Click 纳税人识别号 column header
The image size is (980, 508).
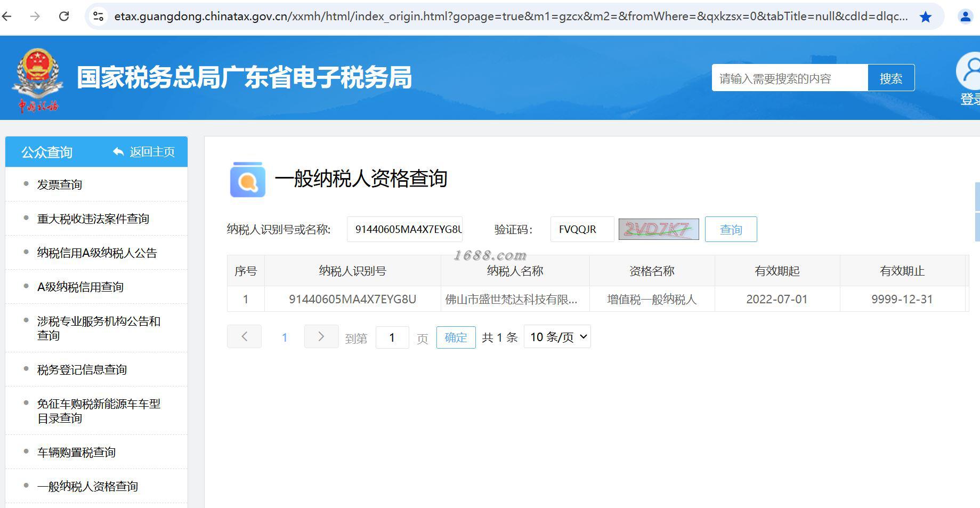point(352,271)
